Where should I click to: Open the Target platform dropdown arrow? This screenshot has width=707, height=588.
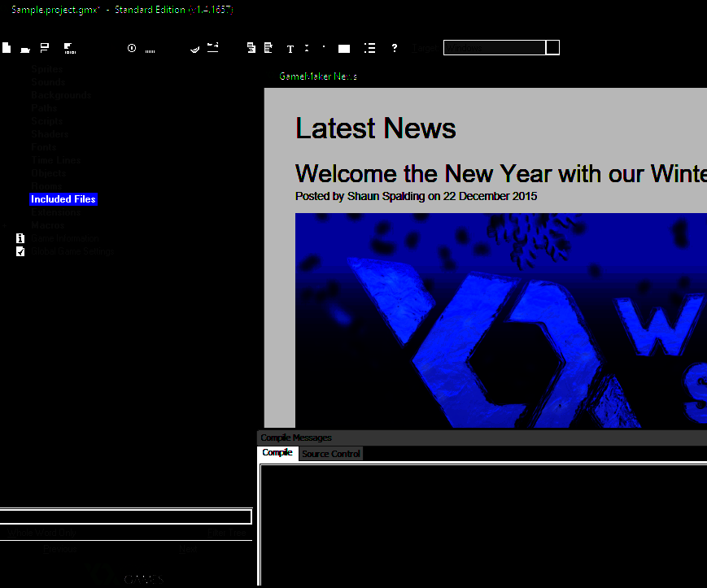tap(552, 48)
